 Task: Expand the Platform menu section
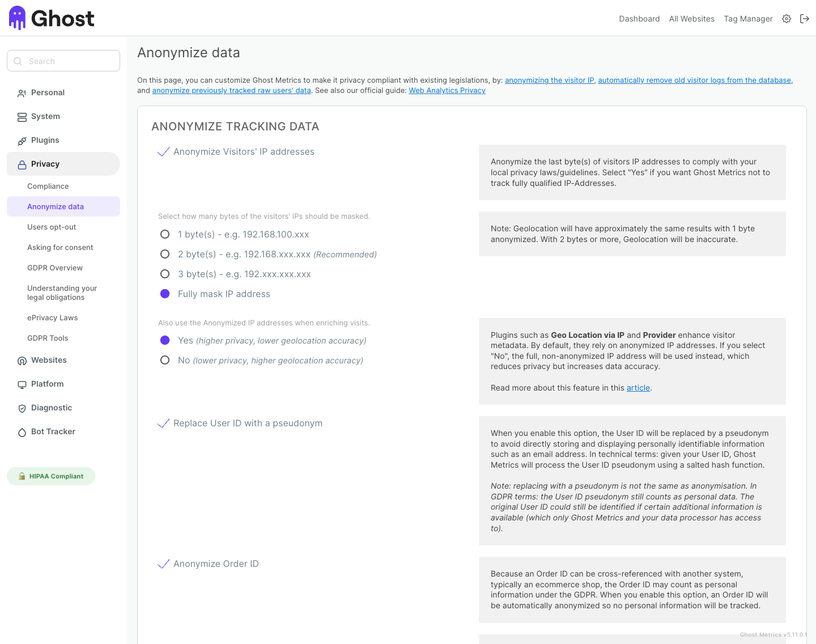(x=63, y=384)
